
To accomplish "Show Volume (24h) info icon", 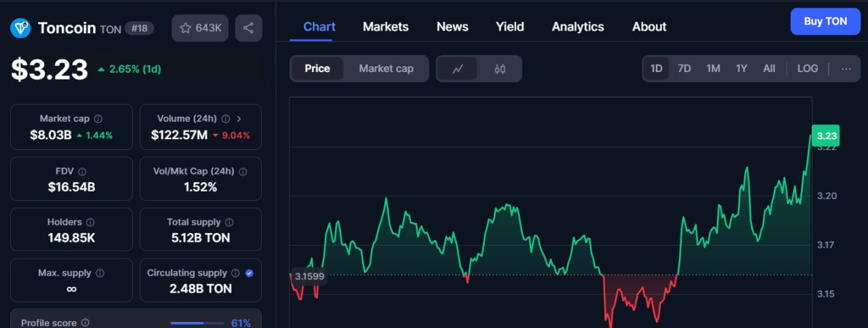I will point(226,119).
